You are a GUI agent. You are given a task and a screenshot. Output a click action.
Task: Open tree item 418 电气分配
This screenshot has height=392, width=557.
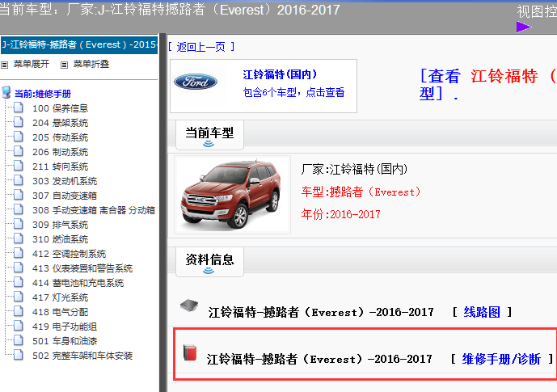click(60, 312)
